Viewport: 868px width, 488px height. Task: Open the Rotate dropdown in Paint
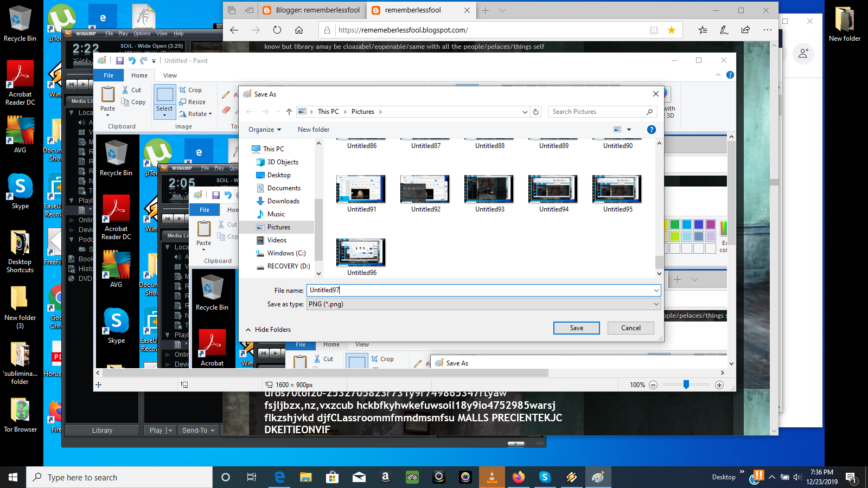coord(195,114)
